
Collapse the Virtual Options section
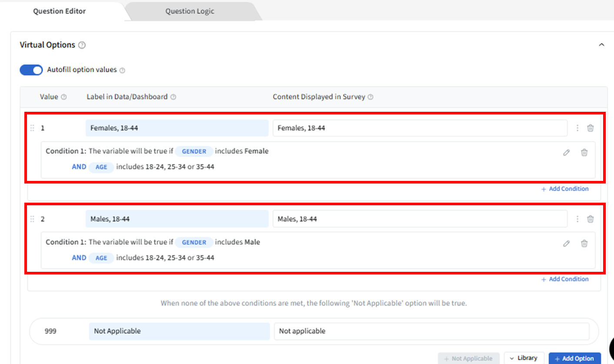coord(601,45)
